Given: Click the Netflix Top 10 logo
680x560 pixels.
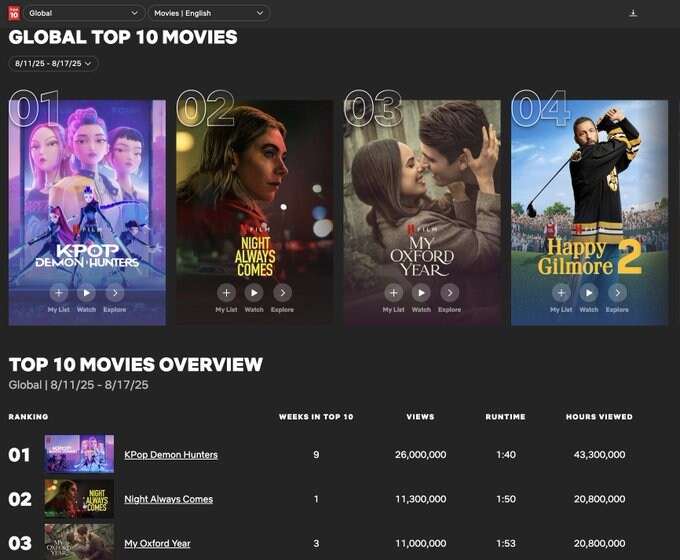Looking at the screenshot, I should tap(14, 13).
